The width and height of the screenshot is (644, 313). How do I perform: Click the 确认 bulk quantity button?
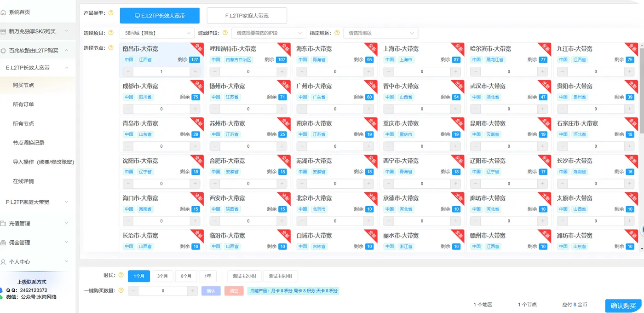[211, 291]
